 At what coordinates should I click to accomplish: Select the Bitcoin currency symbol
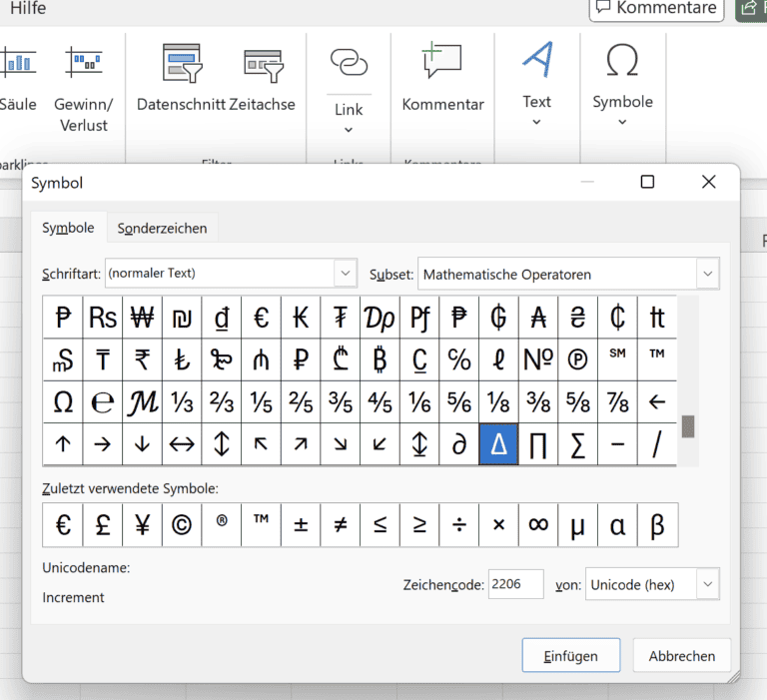(x=380, y=359)
